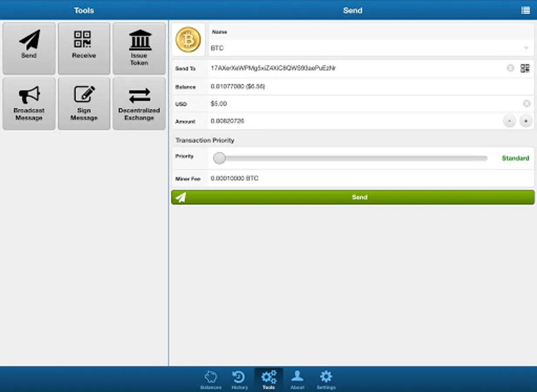The image size is (537, 392).
Task: Open the About tab
Action: coord(297,380)
